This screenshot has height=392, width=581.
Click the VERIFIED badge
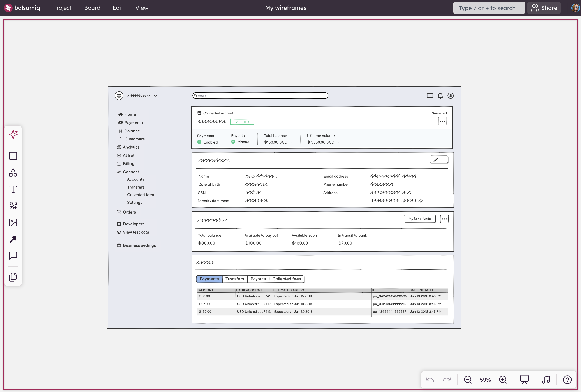[x=242, y=122]
